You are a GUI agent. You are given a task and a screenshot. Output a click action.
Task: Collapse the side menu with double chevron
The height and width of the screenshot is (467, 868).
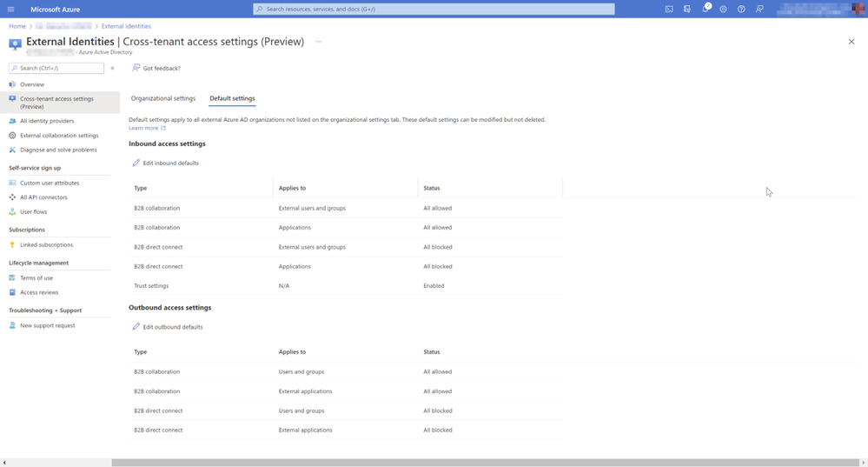point(112,68)
